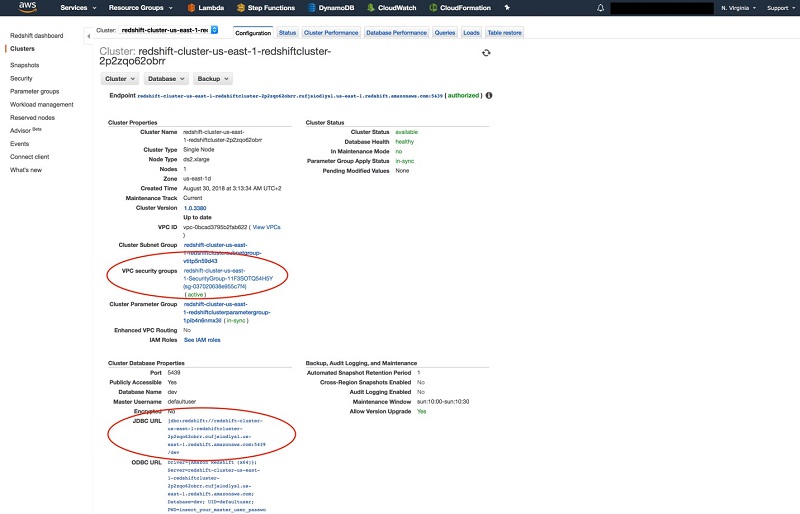Click the VPC ID value
Viewport: 800px width, 514px height.
click(x=215, y=227)
